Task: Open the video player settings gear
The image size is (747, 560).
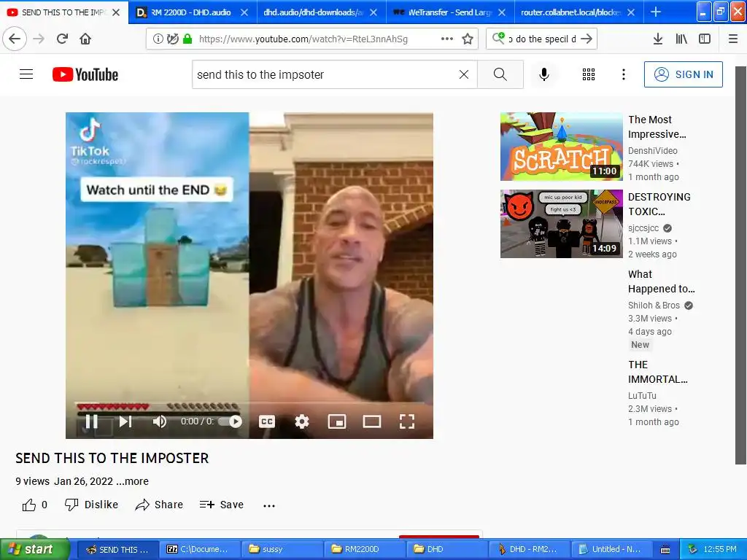Action: pyautogui.click(x=301, y=421)
